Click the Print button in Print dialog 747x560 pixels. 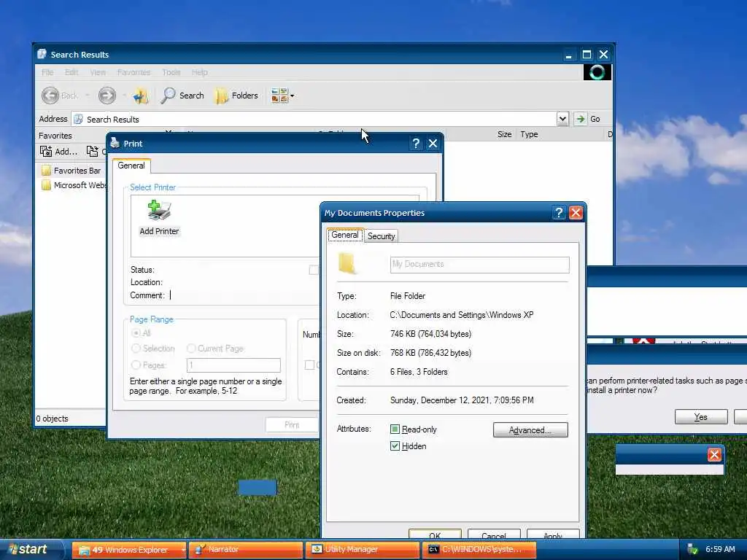click(292, 425)
